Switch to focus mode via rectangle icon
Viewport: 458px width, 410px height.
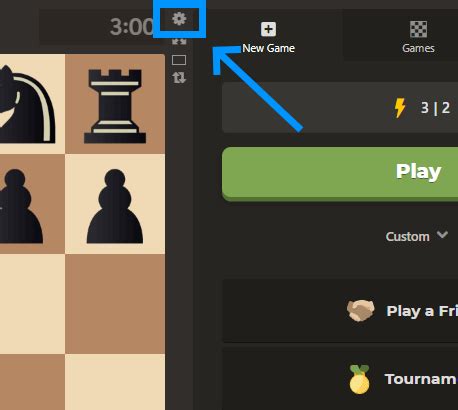(179, 60)
